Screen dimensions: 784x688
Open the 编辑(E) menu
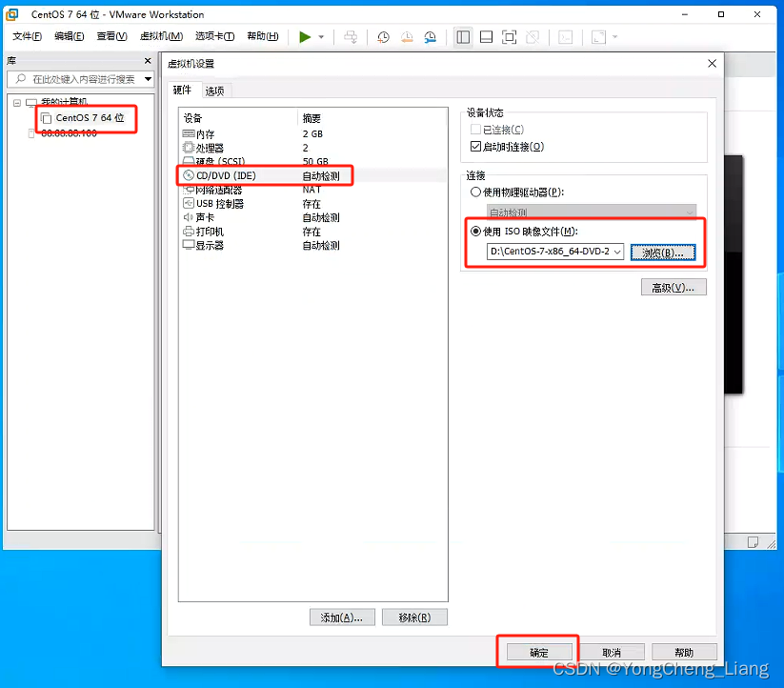[x=69, y=36]
